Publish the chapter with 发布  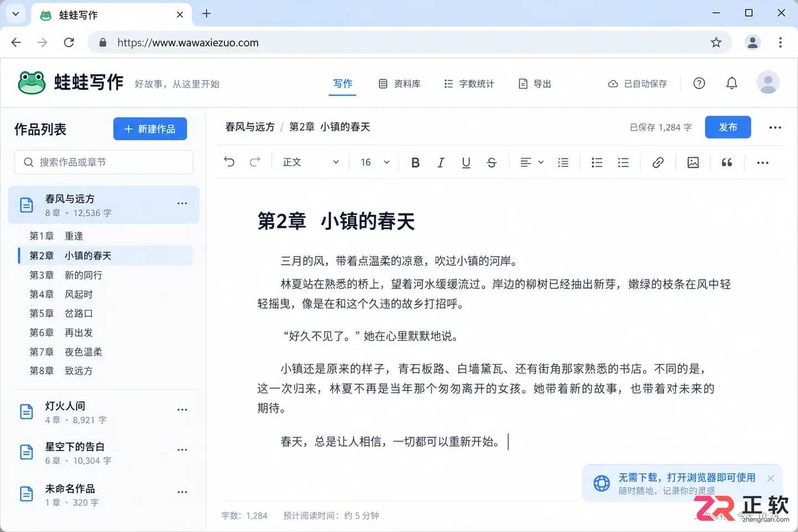[728, 127]
